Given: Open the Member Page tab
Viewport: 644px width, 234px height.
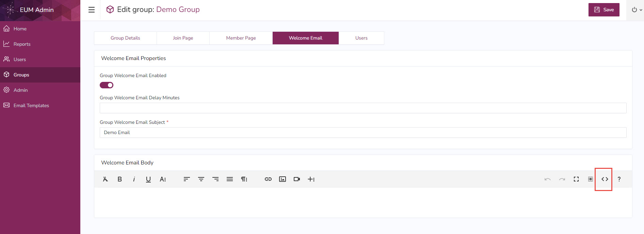Looking at the screenshot, I should (241, 38).
